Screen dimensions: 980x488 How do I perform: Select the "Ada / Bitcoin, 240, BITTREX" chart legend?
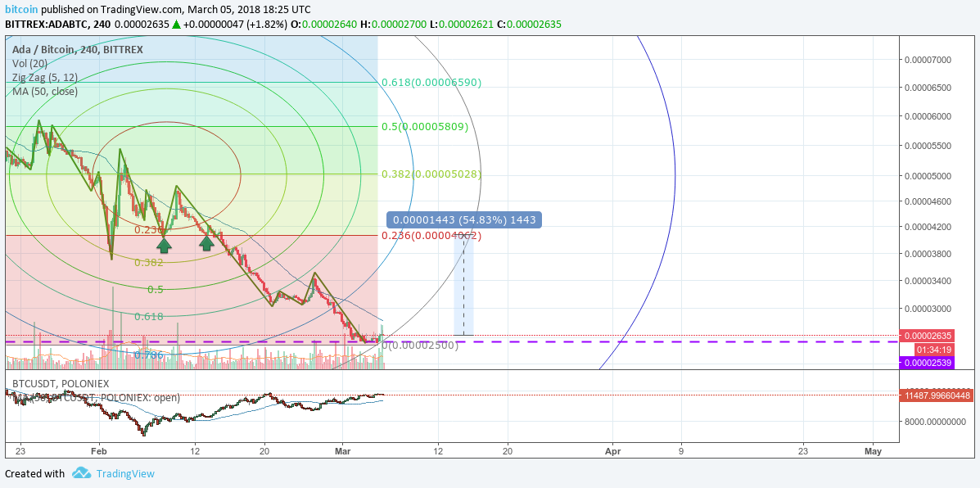point(78,49)
